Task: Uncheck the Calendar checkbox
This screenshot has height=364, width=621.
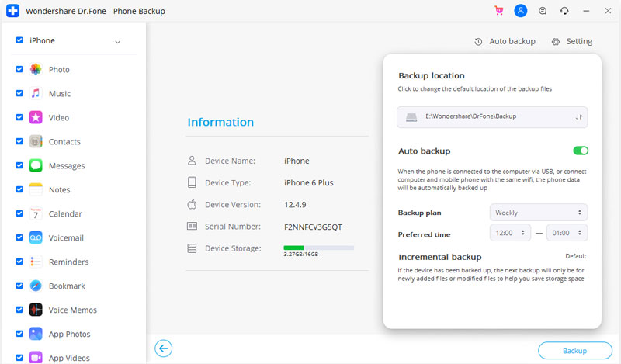Action: tap(19, 213)
